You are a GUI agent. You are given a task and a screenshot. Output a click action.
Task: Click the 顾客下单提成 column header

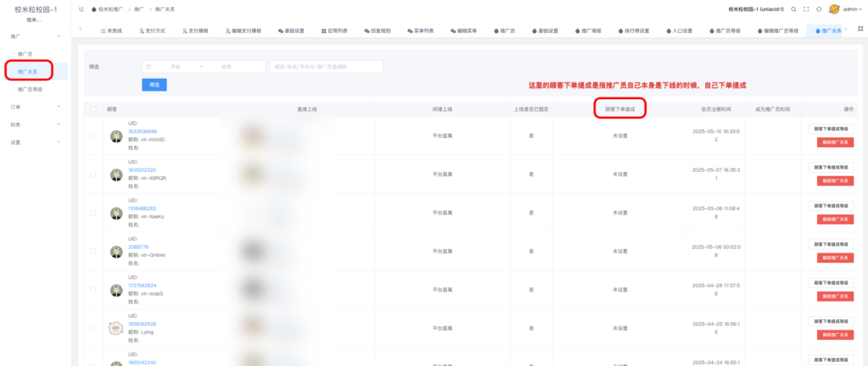620,109
